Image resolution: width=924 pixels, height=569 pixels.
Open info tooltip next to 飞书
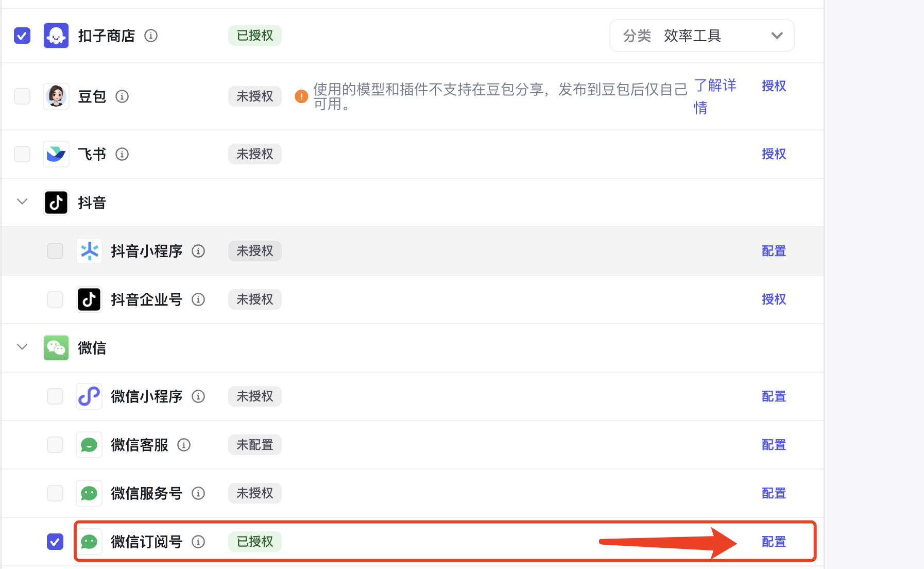[122, 154]
